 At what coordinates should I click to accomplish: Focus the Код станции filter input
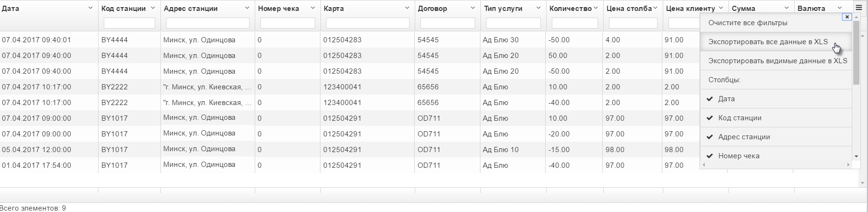tap(130, 23)
